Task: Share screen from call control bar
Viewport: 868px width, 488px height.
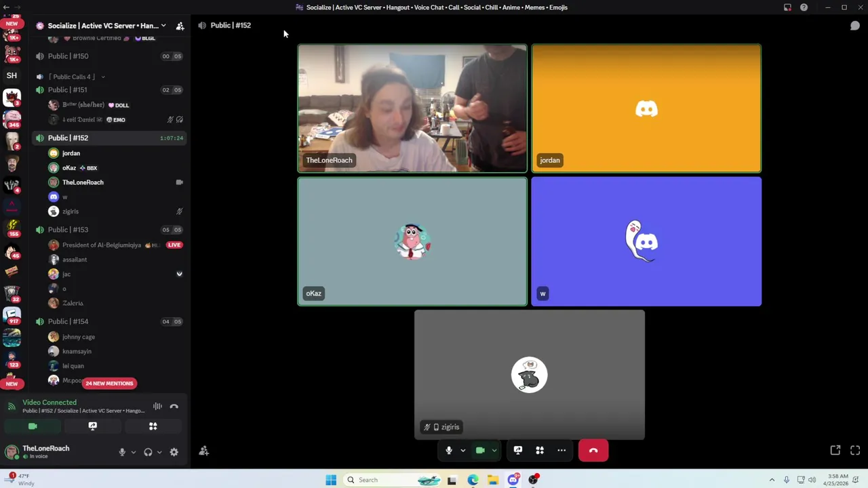Action: pyautogui.click(x=518, y=450)
